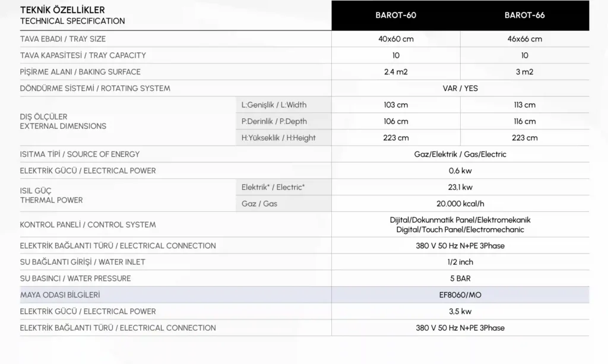Click the 46x66 cm tray size cell
The image size is (608, 364).
(x=524, y=39)
